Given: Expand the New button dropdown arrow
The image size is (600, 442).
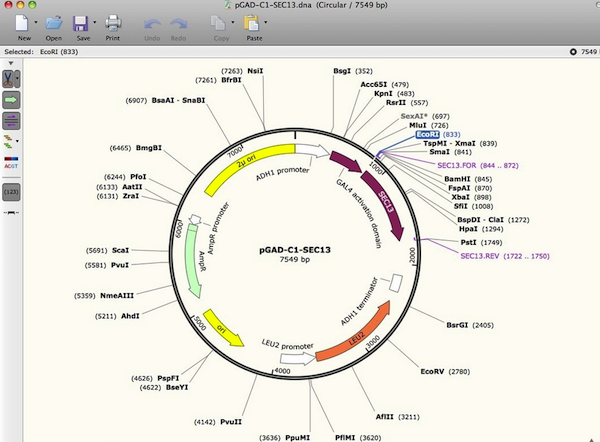Looking at the screenshot, I should (36, 22).
